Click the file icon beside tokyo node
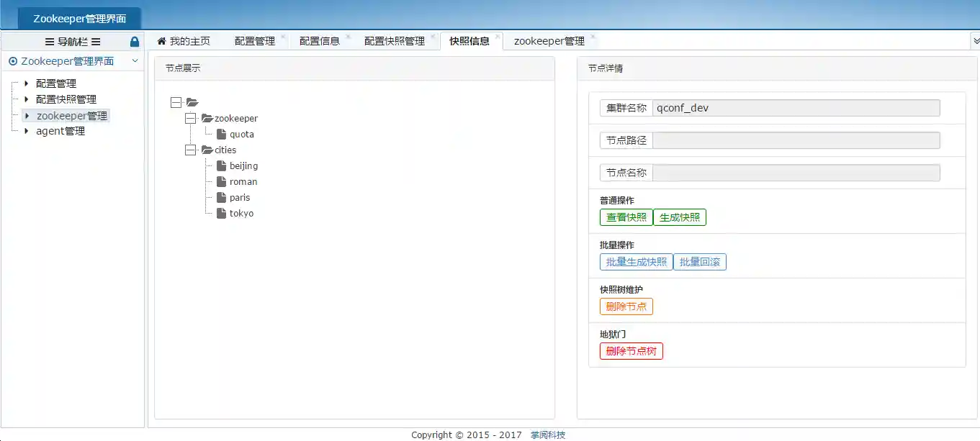Image resolution: width=980 pixels, height=441 pixels. point(220,213)
